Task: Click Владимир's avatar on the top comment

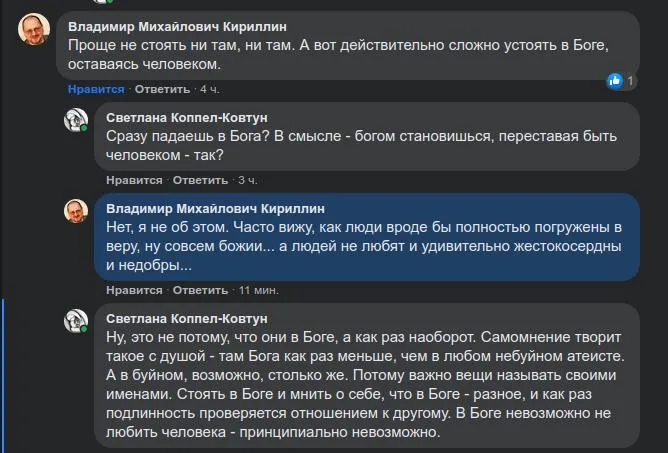Action: pos(34,30)
